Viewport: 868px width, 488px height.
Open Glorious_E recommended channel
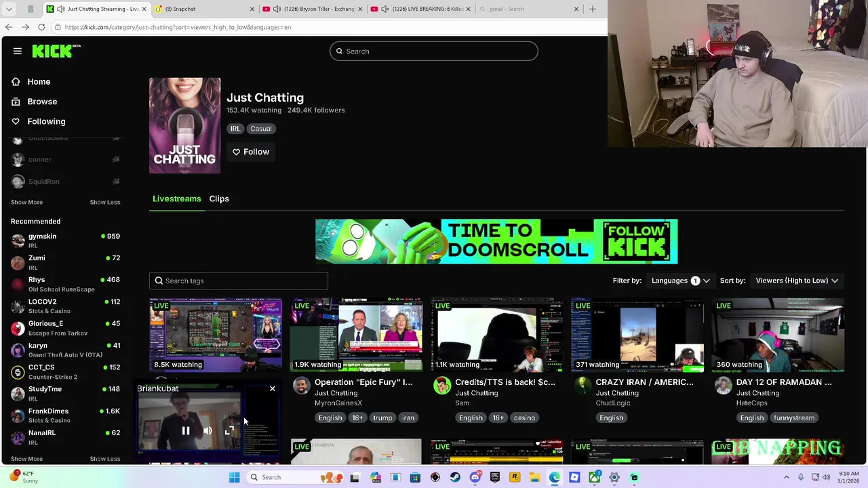pyautogui.click(x=66, y=328)
